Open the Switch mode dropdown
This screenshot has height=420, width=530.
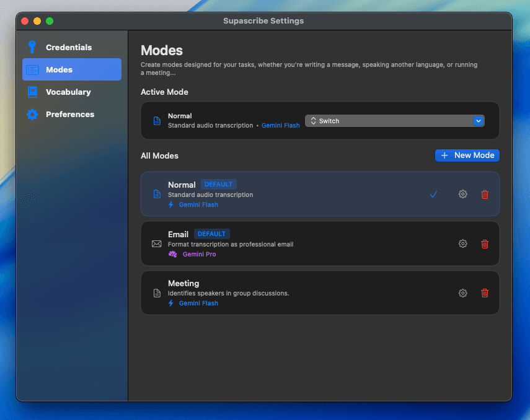point(395,121)
